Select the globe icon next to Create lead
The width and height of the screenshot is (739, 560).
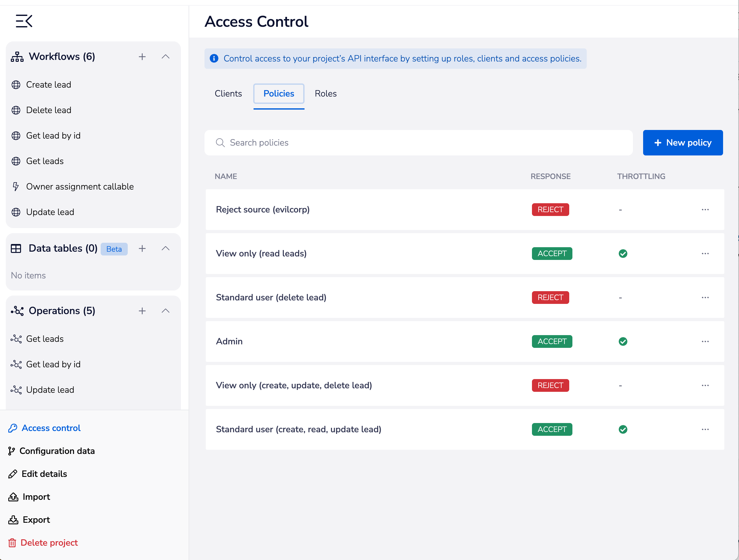click(x=16, y=84)
